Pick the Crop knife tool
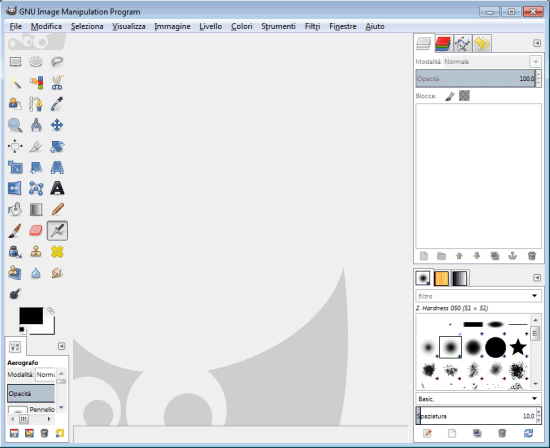The image size is (550, 448). tap(36, 146)
